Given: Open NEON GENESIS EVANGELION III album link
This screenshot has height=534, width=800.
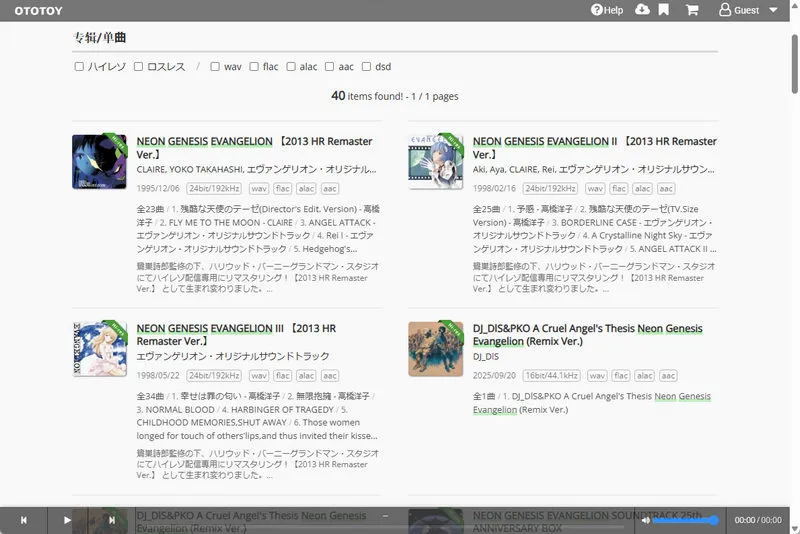Looking at the screenshot, I should pyautogui.click(x=236, y=335).
